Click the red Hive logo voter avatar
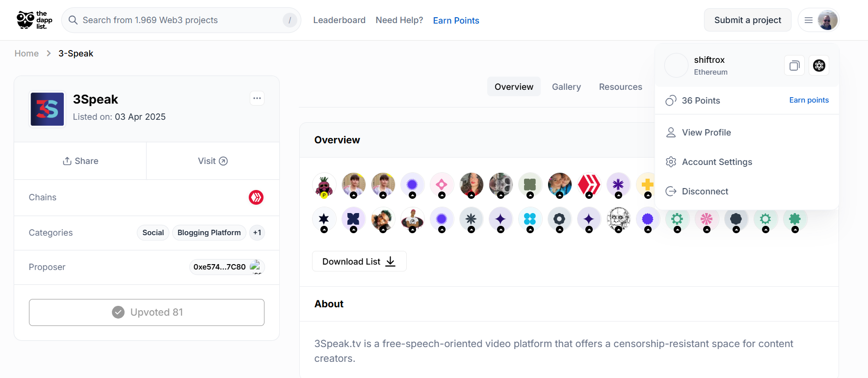This screenshot has width=868, height=378. [x=589, y=185]
